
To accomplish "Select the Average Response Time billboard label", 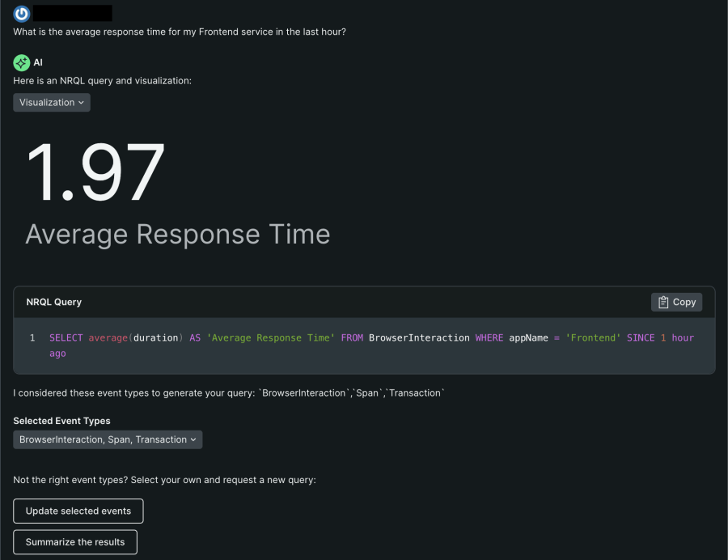I will 178,235.
